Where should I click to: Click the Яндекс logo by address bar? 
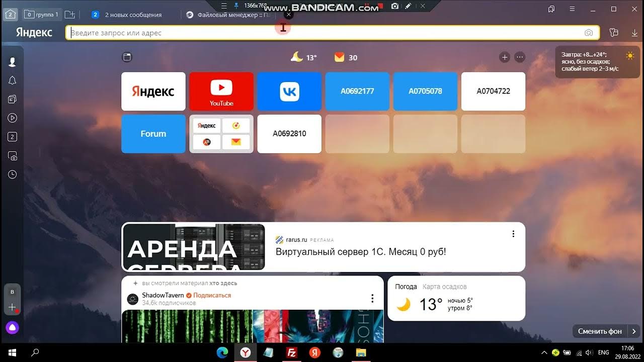tap(34, 32)
